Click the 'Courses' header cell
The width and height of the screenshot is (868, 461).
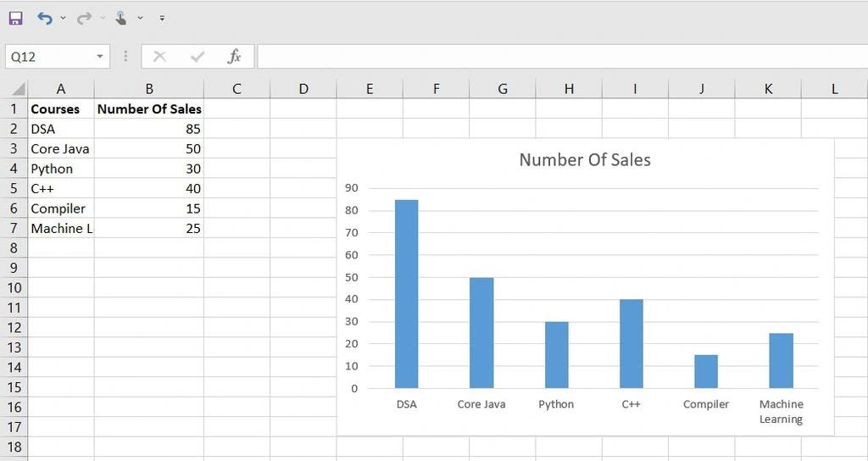pos(61,108)
